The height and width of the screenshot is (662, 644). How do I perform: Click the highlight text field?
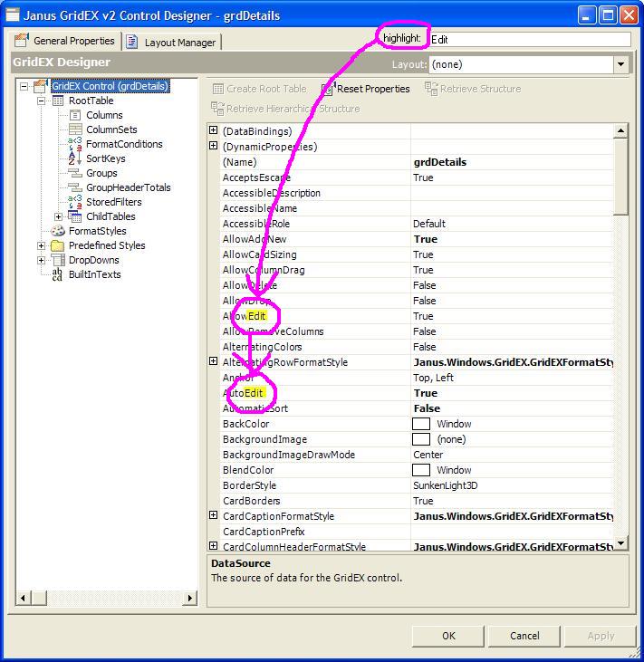coord(530,39)
